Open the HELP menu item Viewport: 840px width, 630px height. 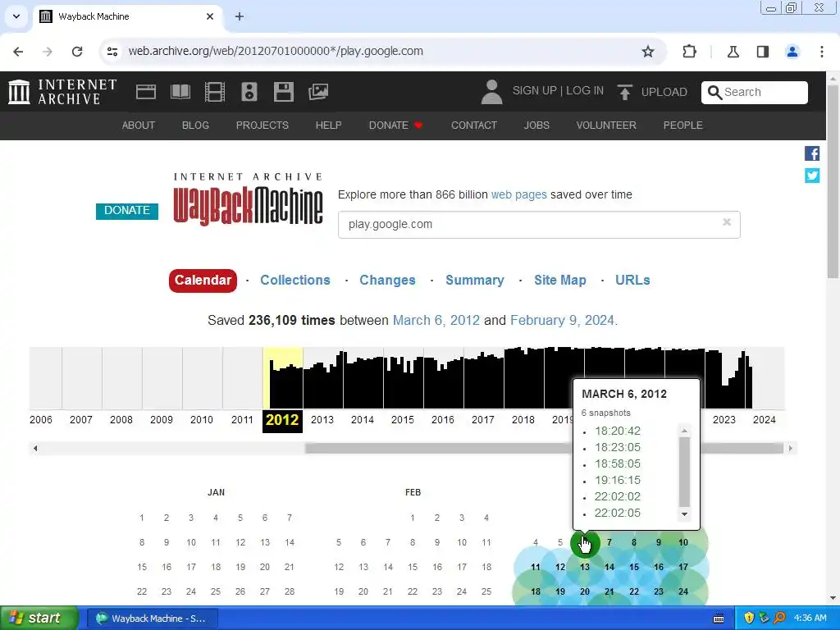328,126
